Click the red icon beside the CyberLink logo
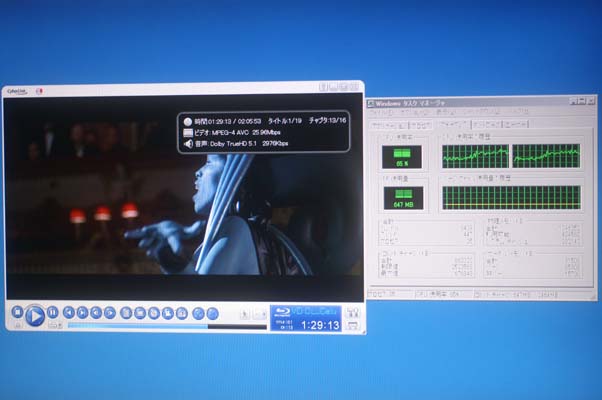Screen dimensions: 602x400 [x=39, y=91]
